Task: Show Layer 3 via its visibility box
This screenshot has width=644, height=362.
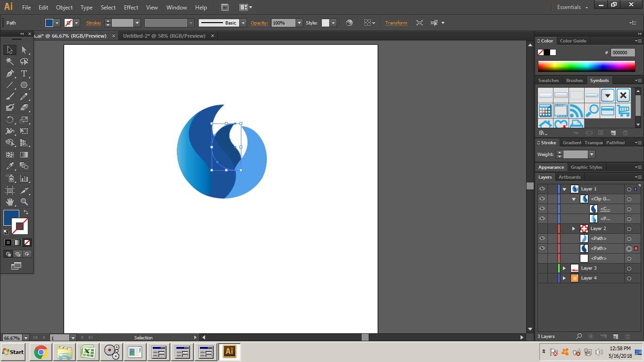Action: pos(542,268)
